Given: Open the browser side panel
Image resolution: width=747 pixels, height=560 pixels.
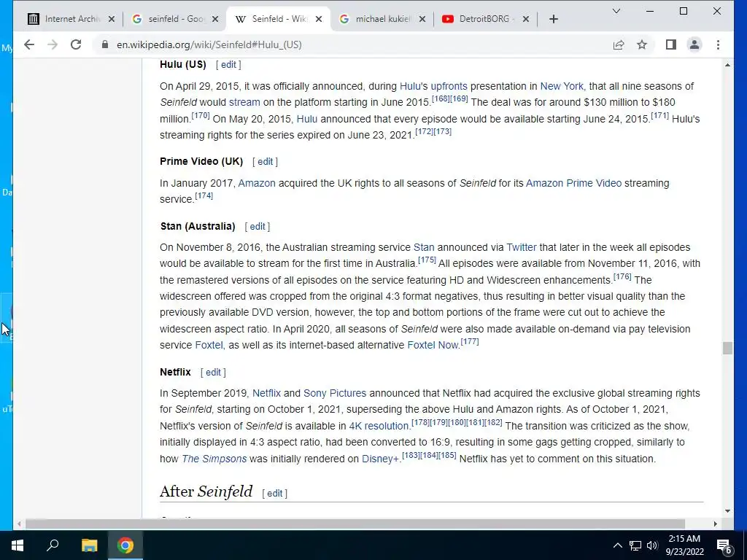Looking at the screenshot, I should point(671,44).
